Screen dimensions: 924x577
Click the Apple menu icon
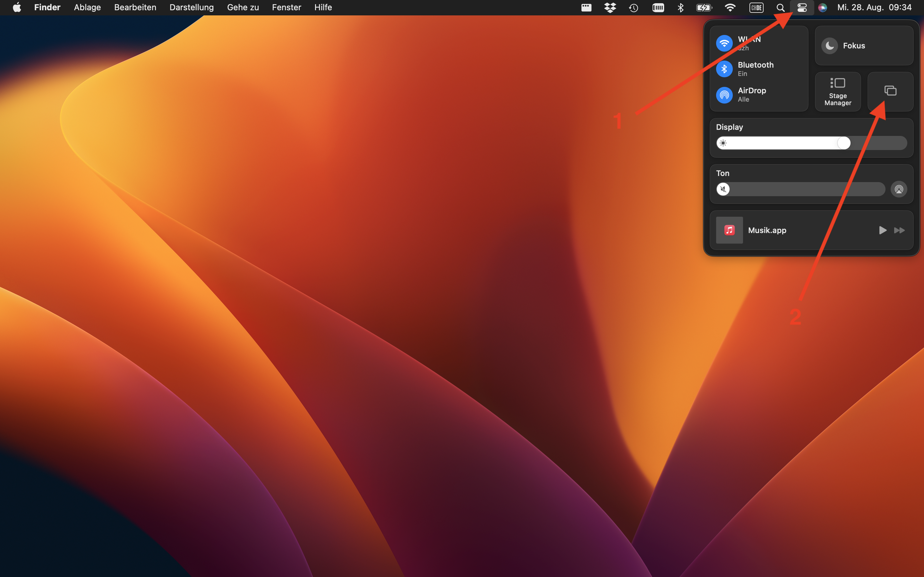tap(17, 7)
